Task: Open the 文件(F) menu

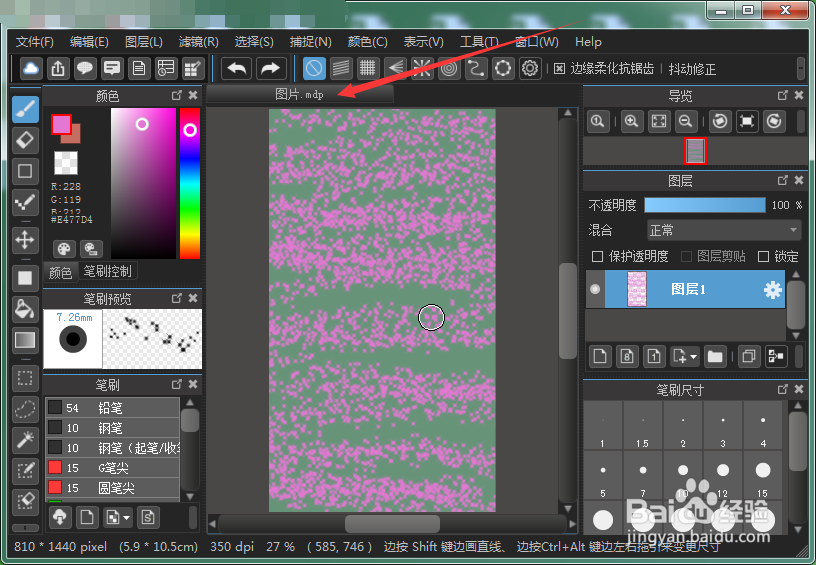Action: (35, 42)
